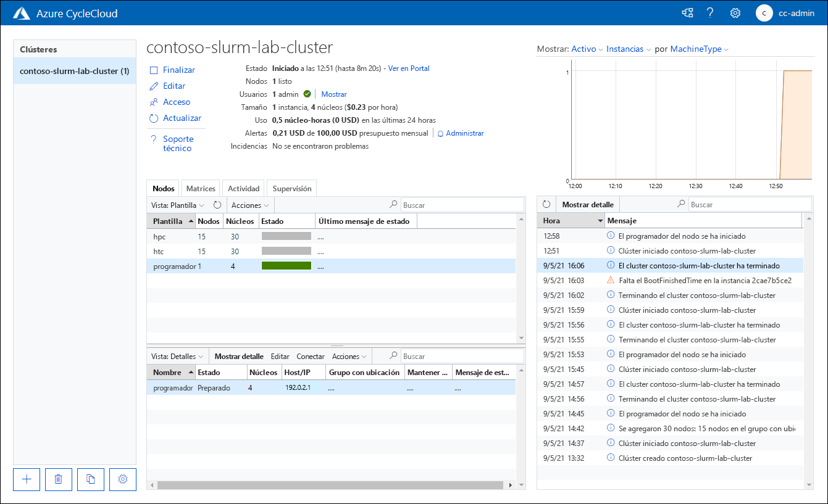Open the Ver en Portal link

point(408,68)
